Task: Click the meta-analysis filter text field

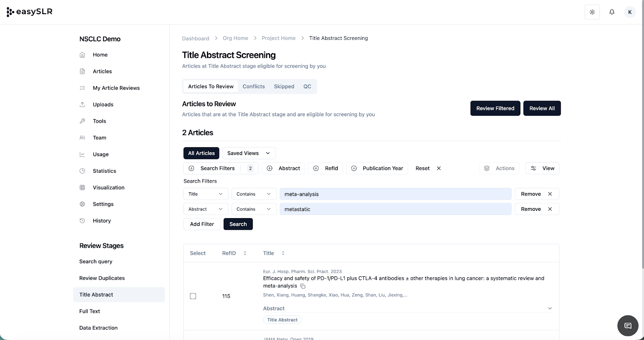Action: [x=395, y=194]
